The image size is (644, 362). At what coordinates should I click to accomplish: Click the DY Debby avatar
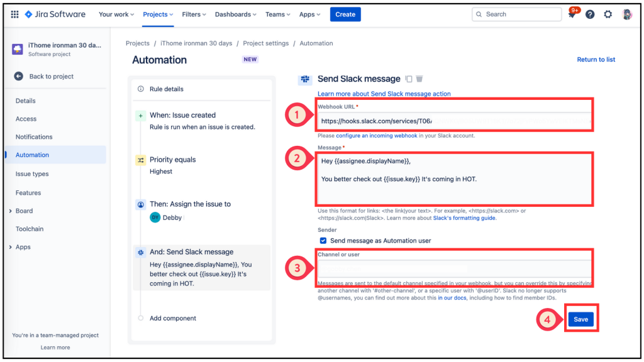coord(155,217)
